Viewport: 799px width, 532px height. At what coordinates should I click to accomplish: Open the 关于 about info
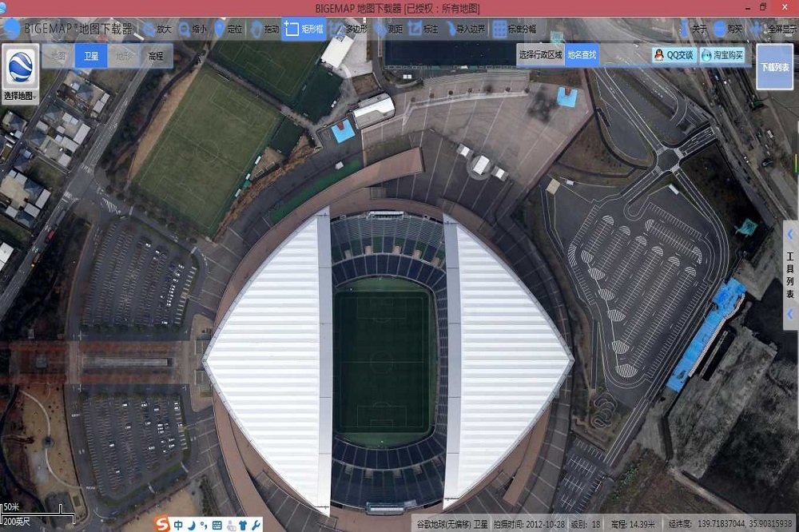click(x=693, y=29)
